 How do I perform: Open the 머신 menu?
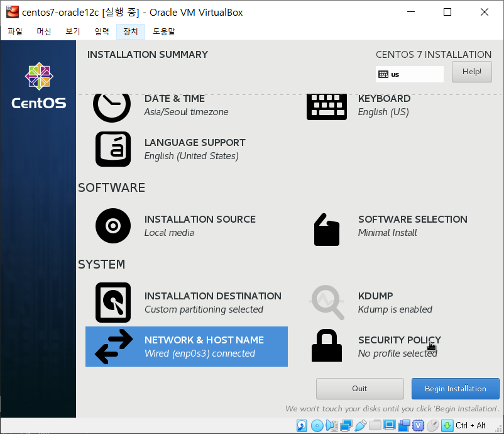pos(44,31)
